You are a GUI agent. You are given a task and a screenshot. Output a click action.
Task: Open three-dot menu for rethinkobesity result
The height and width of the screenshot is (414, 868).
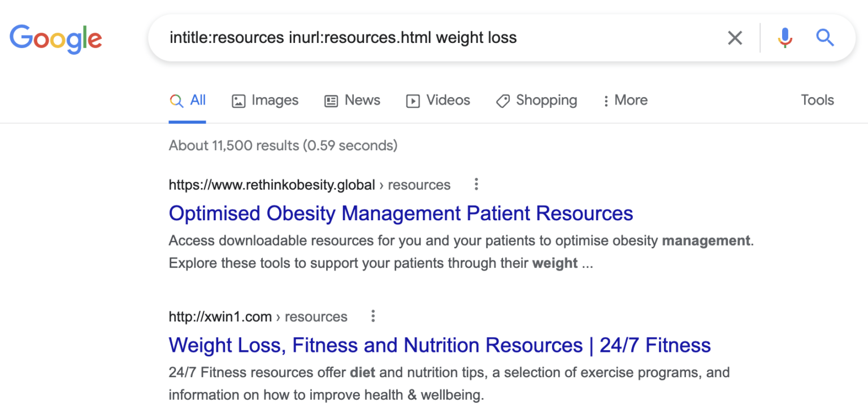(476, 184)
